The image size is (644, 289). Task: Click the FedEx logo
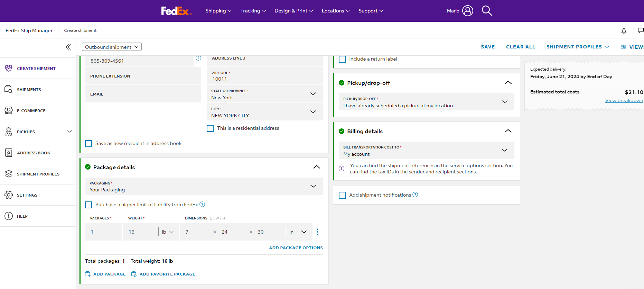pyautogui.click(x=176, y=11)
